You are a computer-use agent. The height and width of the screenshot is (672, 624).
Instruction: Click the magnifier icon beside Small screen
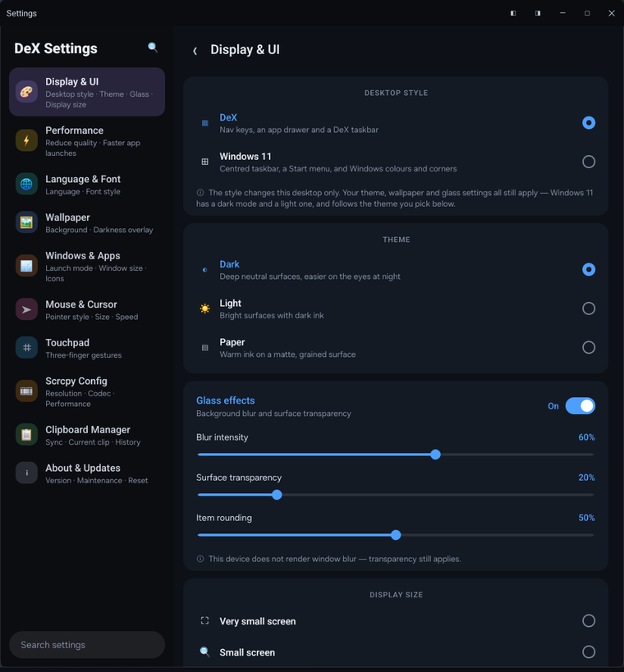coord(205,651)
